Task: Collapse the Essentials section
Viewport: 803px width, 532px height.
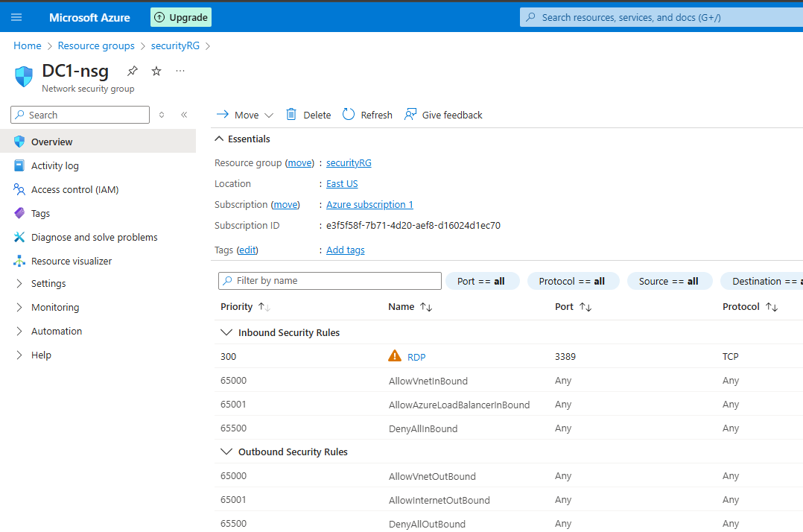Action: (242, 139)
